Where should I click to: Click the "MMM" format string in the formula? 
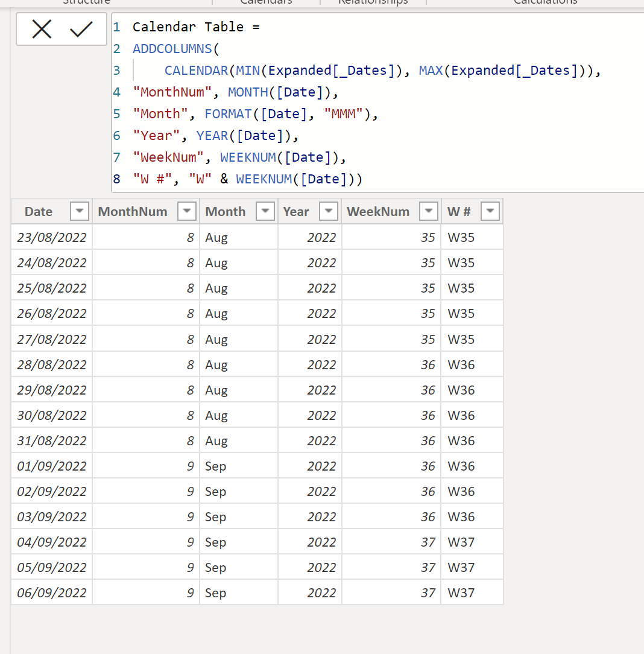tap(344, 114)
